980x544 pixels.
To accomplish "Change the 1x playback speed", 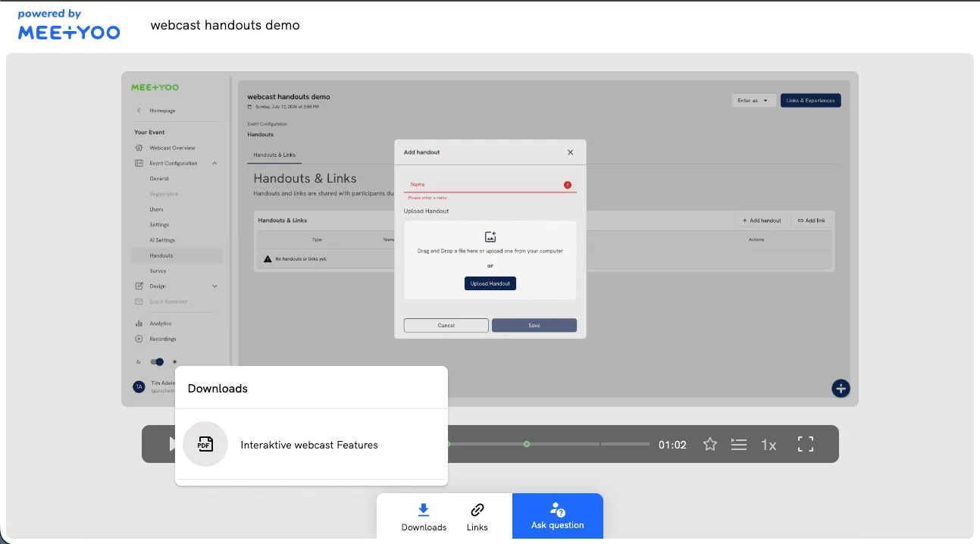I will point(769,445).
